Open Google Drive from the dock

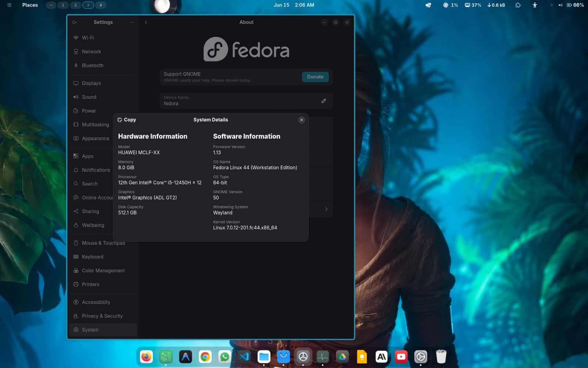pyautogui.click(x=342, y=357)
